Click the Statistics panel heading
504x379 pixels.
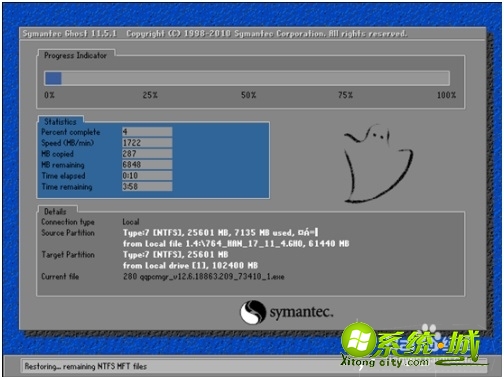tap(60, 122)
